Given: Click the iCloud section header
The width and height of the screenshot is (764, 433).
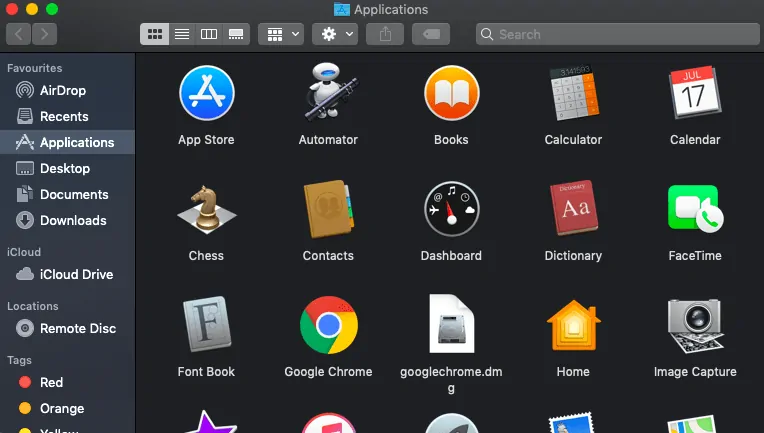Looking at the screenshot, I should pos(24,252).
